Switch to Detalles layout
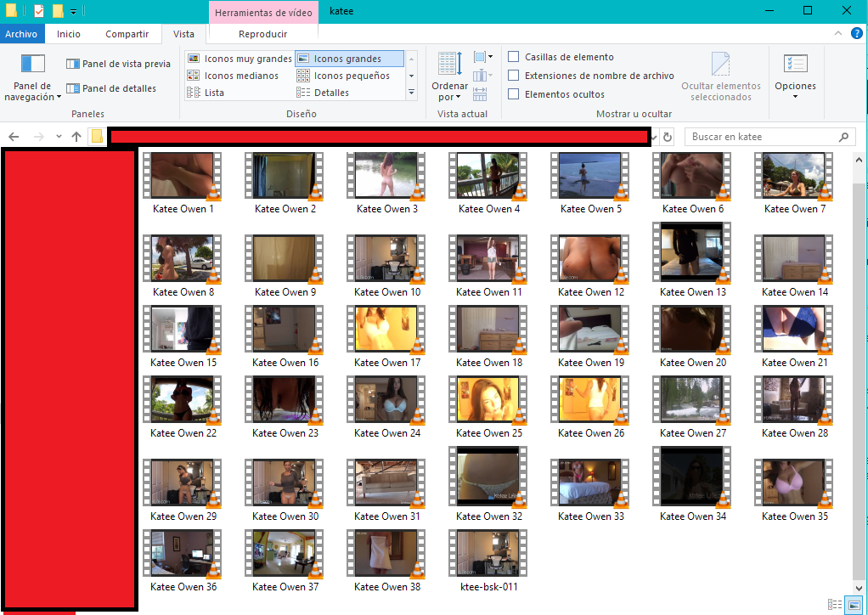The height and width of the screenshot is (615, 868). click(323, 93)
